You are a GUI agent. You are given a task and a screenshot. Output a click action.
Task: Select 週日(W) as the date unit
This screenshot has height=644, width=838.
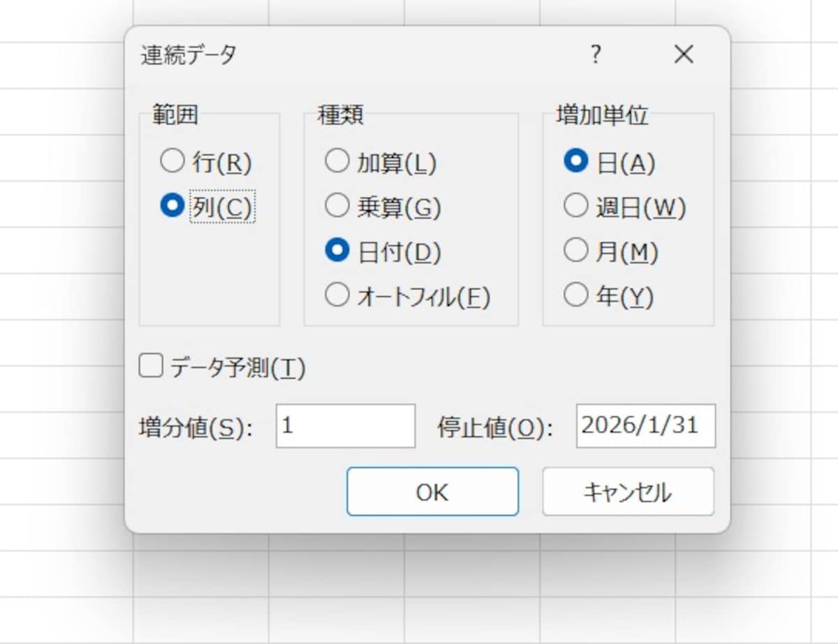pyautogui.click(x=575, y=205)
